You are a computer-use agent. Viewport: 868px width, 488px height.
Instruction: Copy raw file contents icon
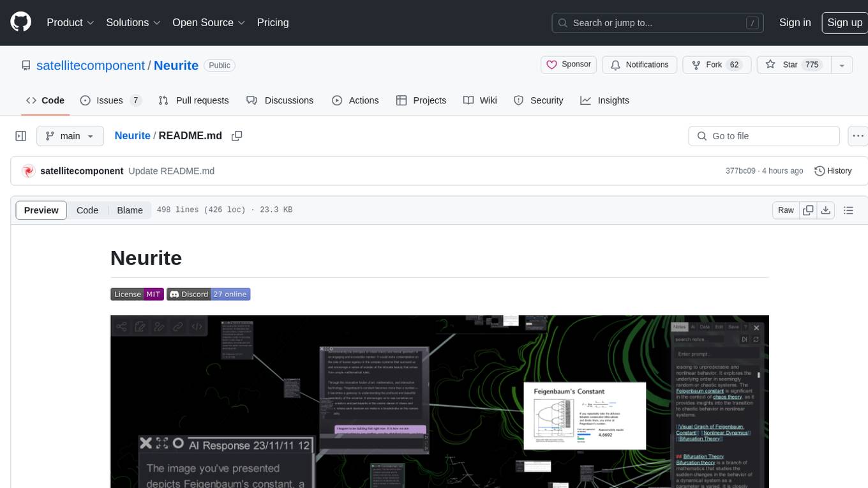pyautogui.click(x=808, y=210)
